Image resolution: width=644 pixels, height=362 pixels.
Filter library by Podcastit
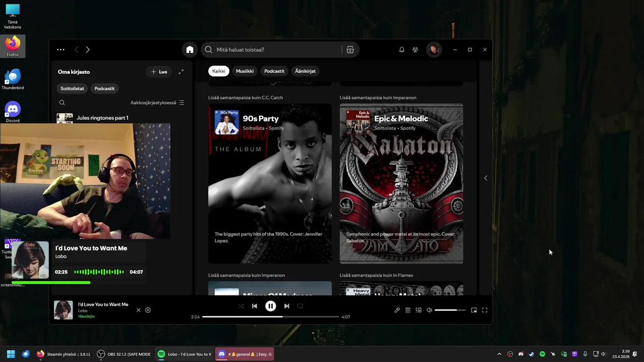click(105, 88)
